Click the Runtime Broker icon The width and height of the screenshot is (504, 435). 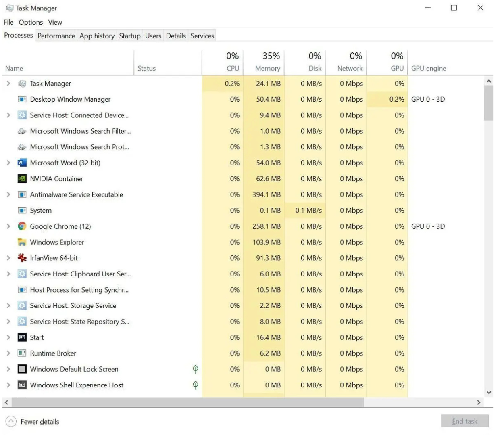(x=22, y=353)
